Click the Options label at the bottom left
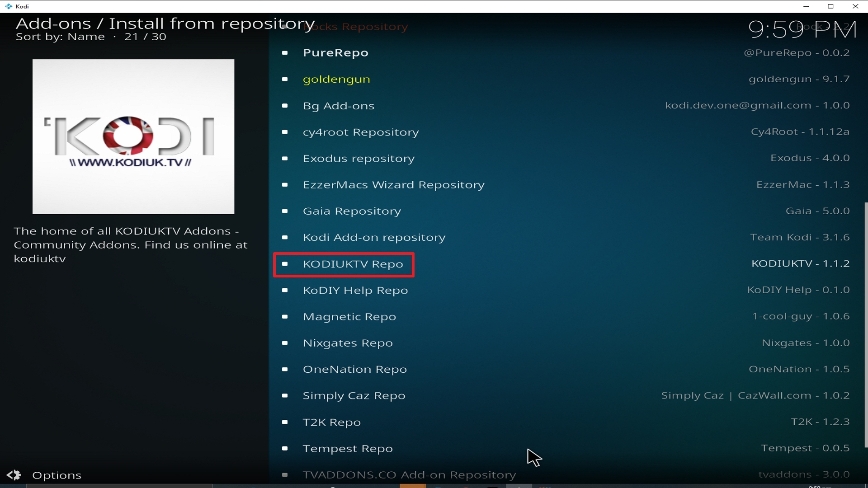This screenshot has width=868, height=488. pos(57,475)
